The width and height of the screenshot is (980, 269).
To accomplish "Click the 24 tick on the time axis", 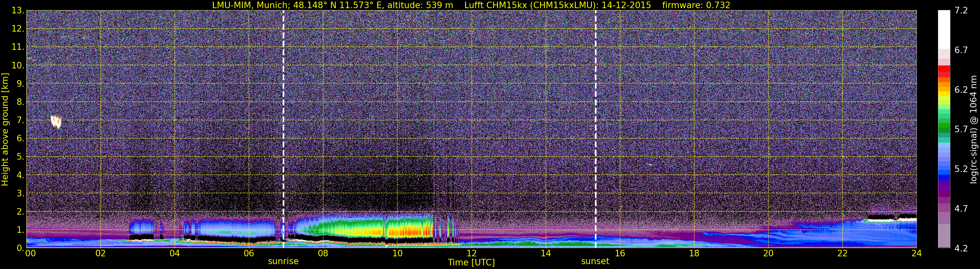I will (917, 254).
